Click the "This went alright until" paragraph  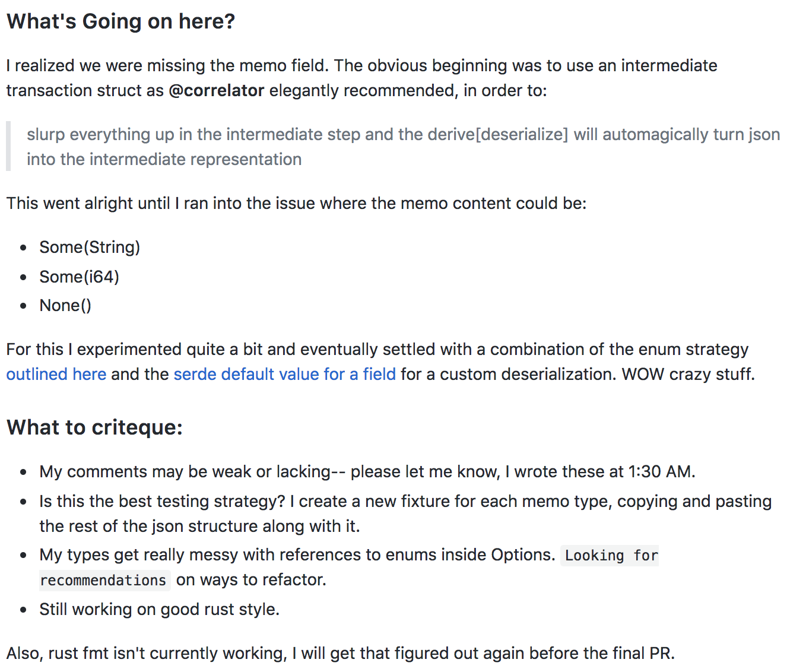(x=296, y=204)
